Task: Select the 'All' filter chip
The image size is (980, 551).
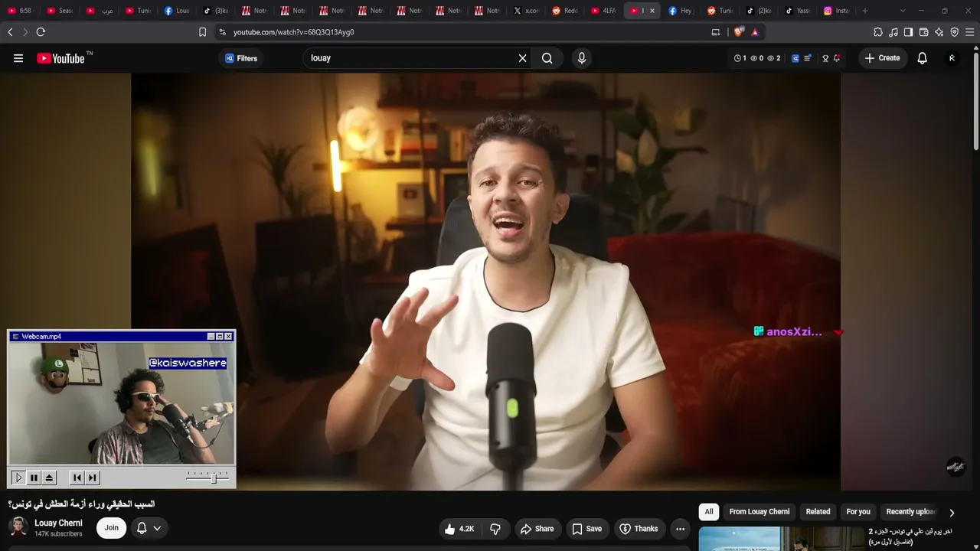Action: [709, 512]
